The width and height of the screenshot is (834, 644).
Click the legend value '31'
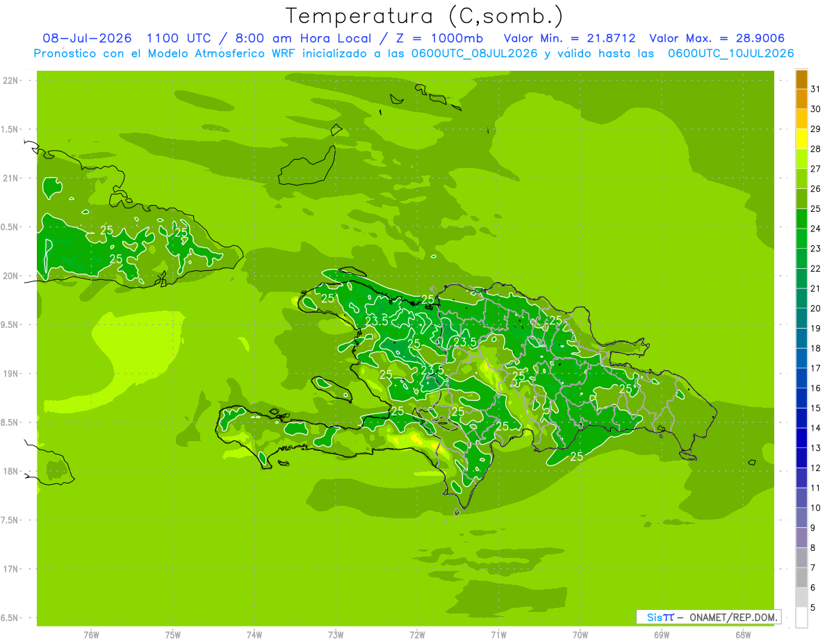pyautogui.click(x=815, y=89)
